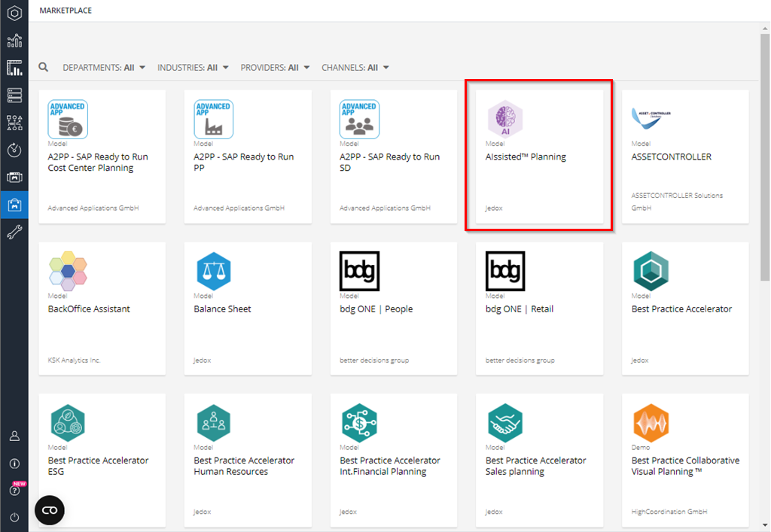Open the "A2PP - SAP Ready to Run PP" title
The image size is (771, 532).
pos(243,162)
